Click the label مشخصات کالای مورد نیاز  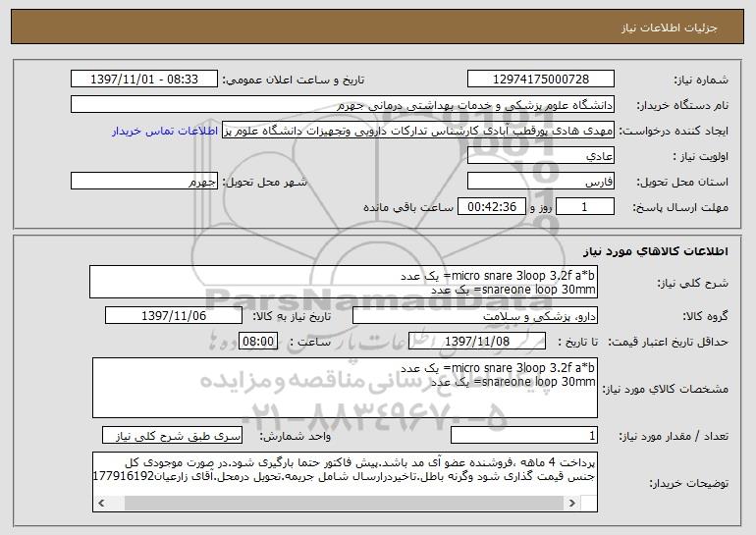click(666, 389)
